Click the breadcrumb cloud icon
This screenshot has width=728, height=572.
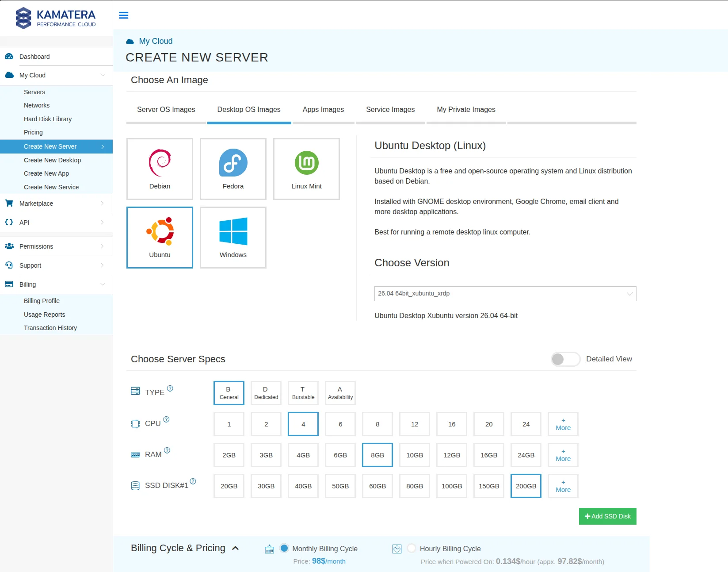130,42
